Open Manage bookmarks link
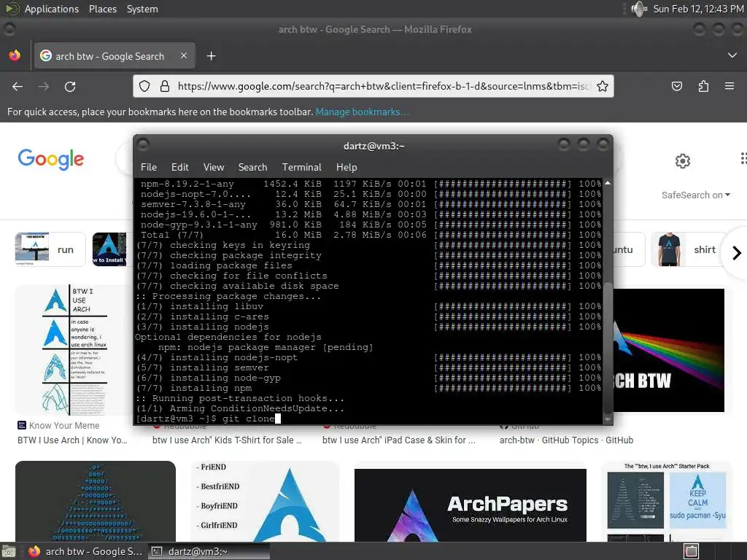This screenshot has width=747, height=560. [x=362, y=112]
